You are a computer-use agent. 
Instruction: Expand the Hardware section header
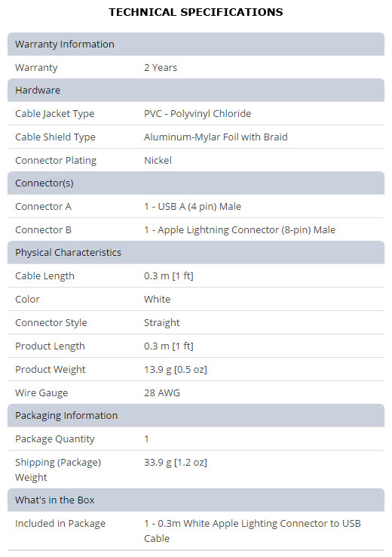click(196, 91)
